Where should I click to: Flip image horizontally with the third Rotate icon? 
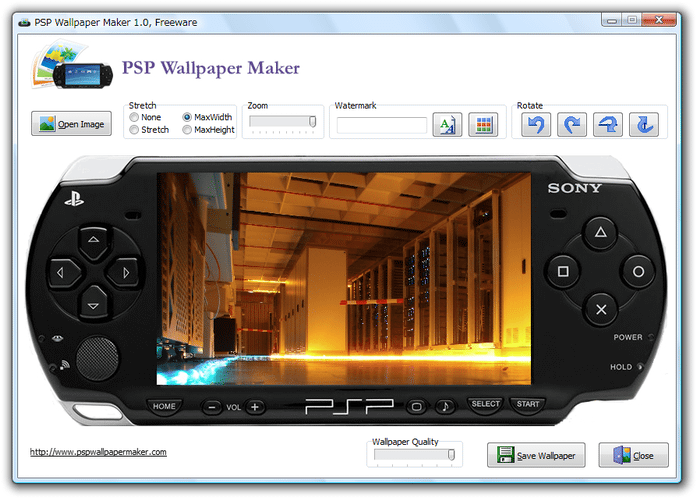pyautogui.click(x=608, y=124)
